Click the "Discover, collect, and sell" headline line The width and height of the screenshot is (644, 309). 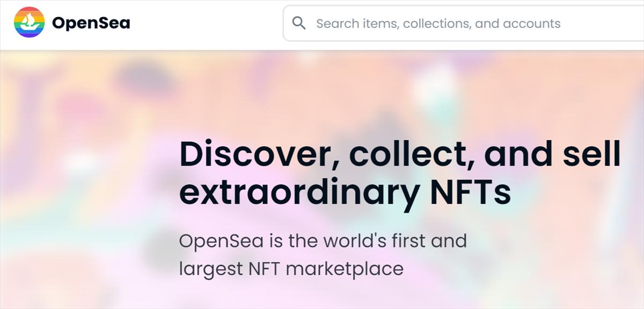[400, 154]
